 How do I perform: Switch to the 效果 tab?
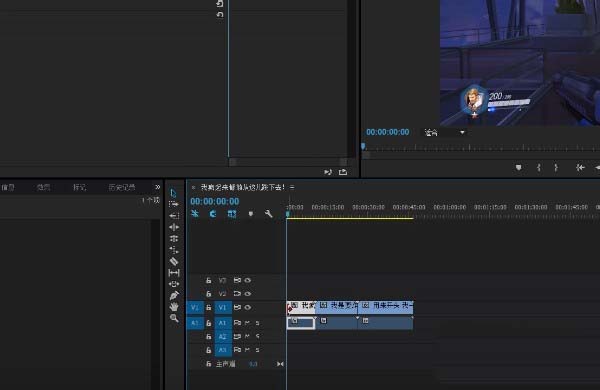coord(44,187)
